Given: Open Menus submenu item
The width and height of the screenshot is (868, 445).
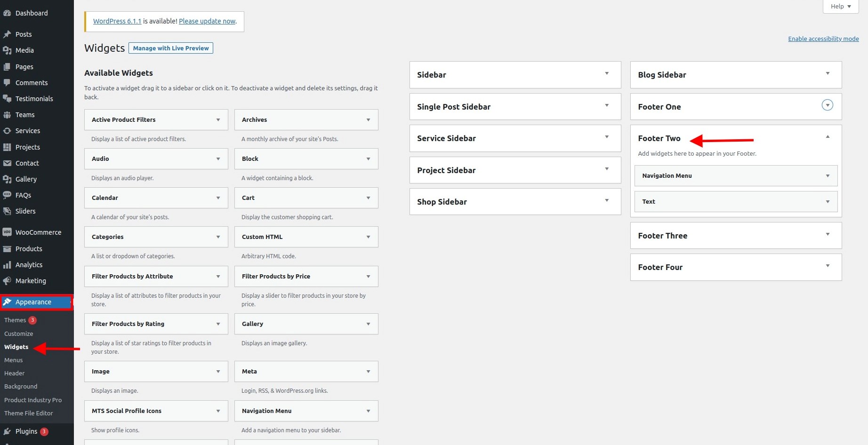Looking at the screenshot, I should coord(14,360).
